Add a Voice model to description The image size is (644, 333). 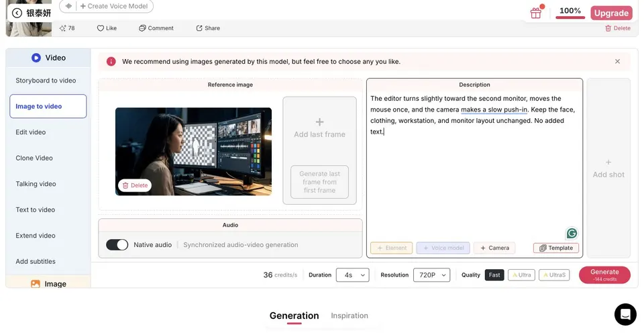point(443,248)
